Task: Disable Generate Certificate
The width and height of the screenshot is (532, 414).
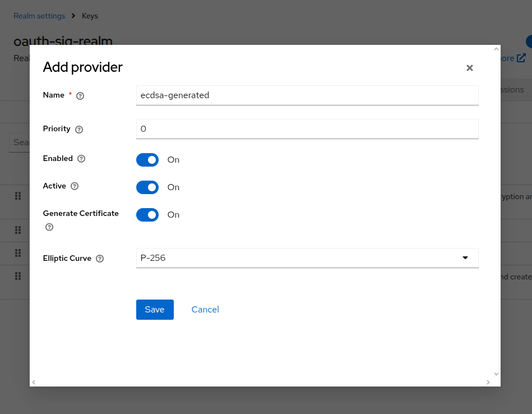Action: 147,214
